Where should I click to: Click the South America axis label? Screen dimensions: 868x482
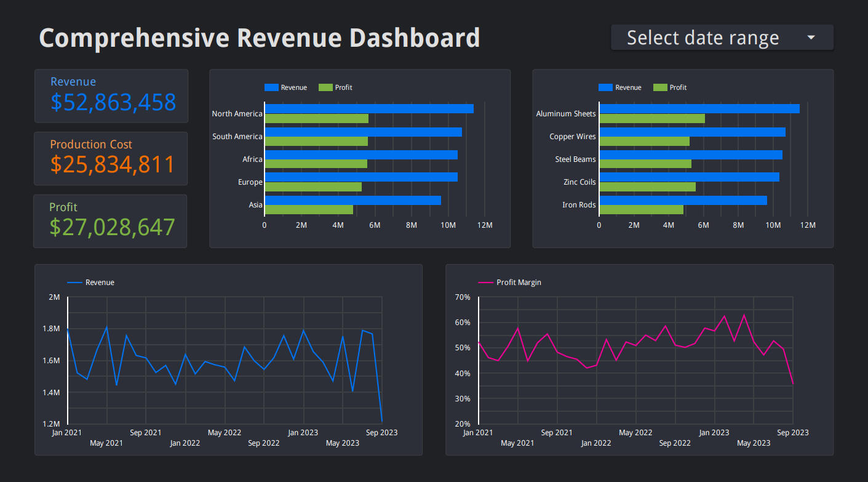[237, 137]
